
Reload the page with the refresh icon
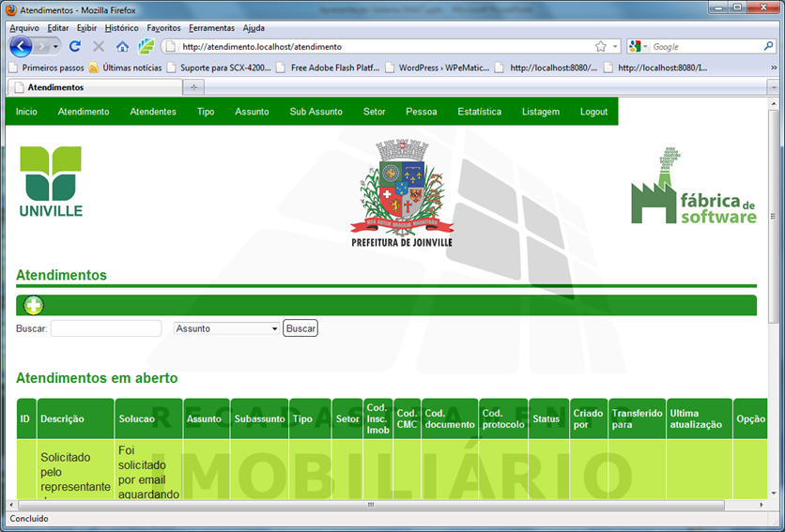[x=75, y=47]
